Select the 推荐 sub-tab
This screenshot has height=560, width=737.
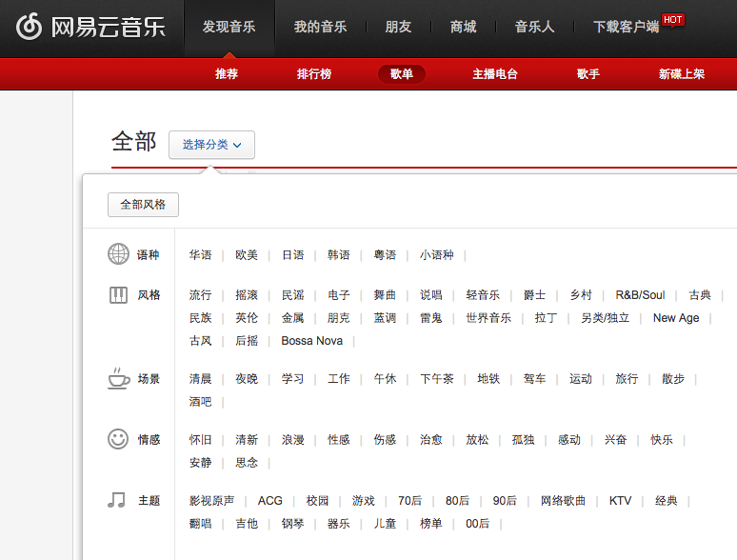(227, 74)
